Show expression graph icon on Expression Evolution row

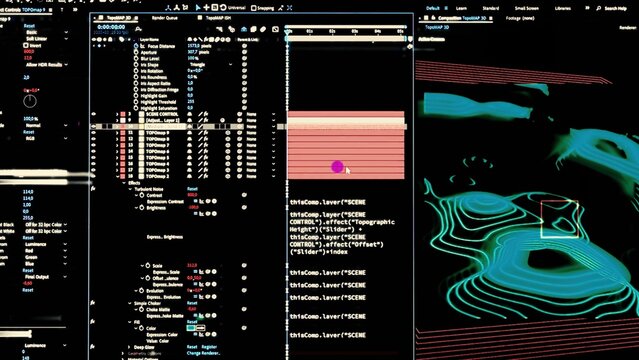(x=202, y=297)
